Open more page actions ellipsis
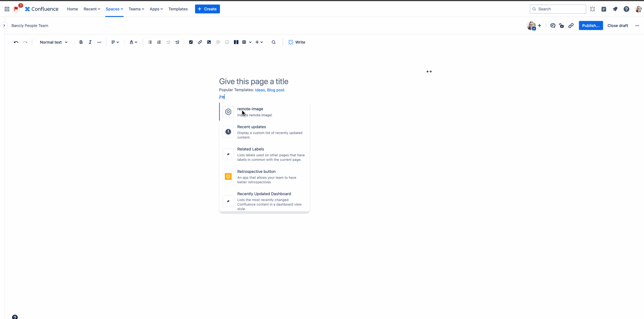This screenshot has height=319, width=644. coord(637,26)
